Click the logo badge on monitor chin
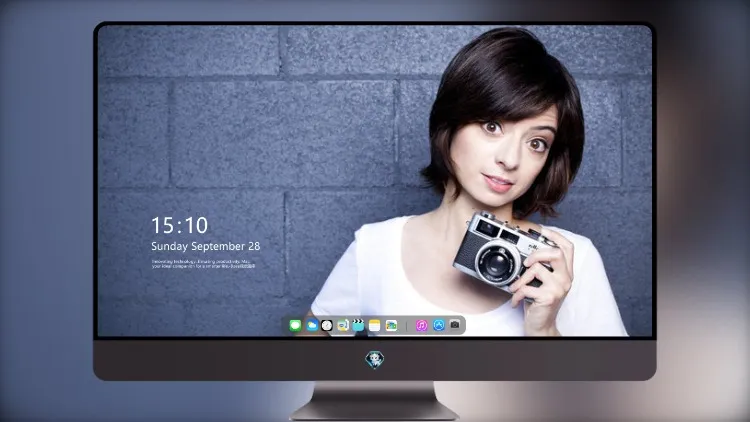The image size is (750, 422). click(x=375, y=359)
